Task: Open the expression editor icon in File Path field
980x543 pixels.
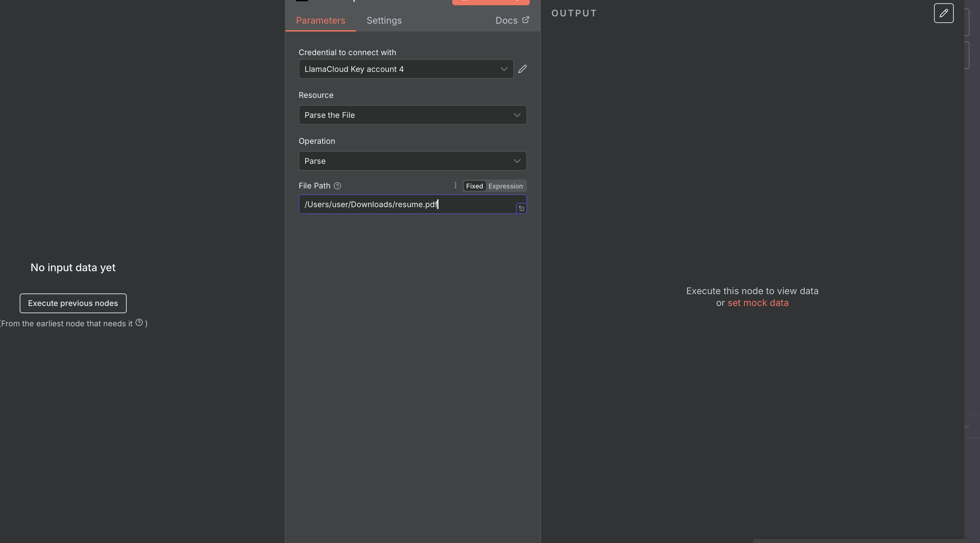Action: point(521,208)
